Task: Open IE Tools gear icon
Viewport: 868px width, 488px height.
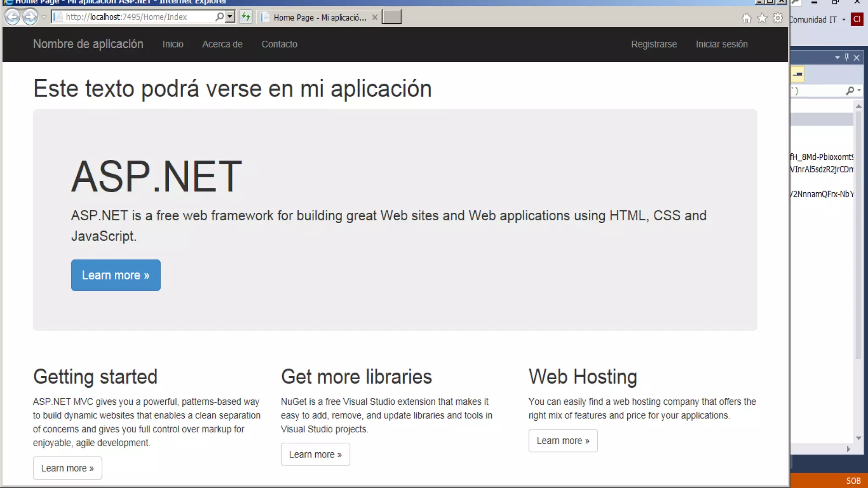Action: pos(778,18)
